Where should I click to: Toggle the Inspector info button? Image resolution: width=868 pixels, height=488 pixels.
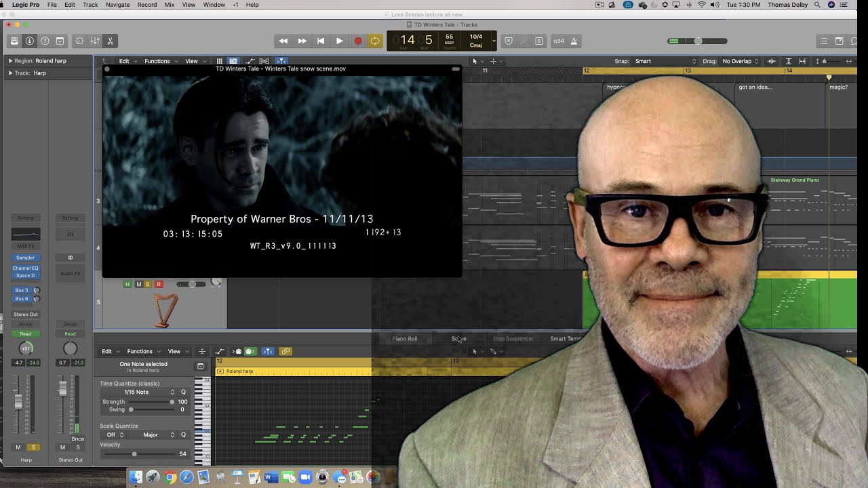click(x=30, y=41)
